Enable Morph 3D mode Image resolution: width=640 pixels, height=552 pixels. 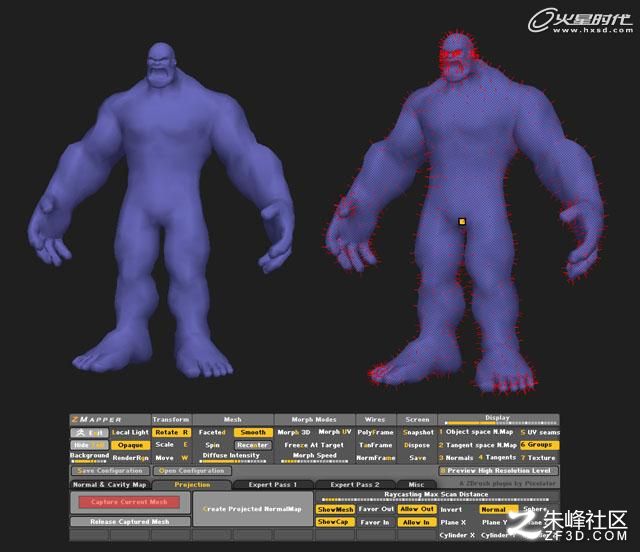(x=294, y=432)
